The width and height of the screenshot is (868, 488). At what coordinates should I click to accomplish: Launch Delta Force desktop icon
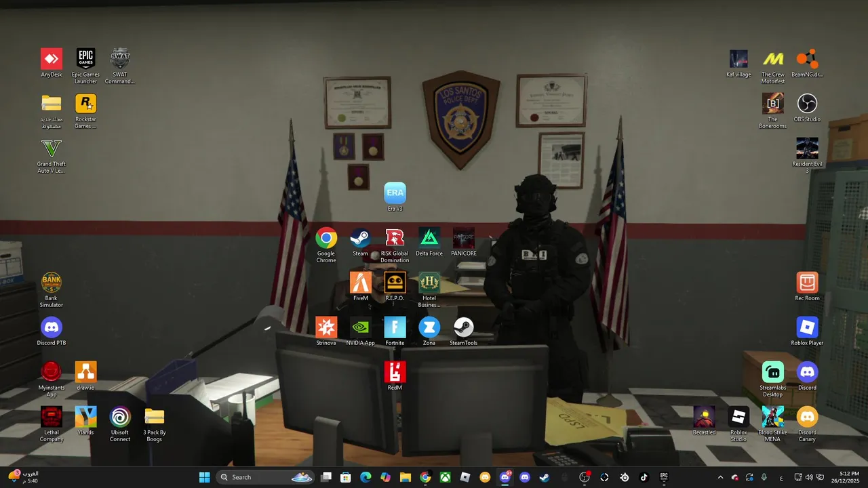point(429,242)
